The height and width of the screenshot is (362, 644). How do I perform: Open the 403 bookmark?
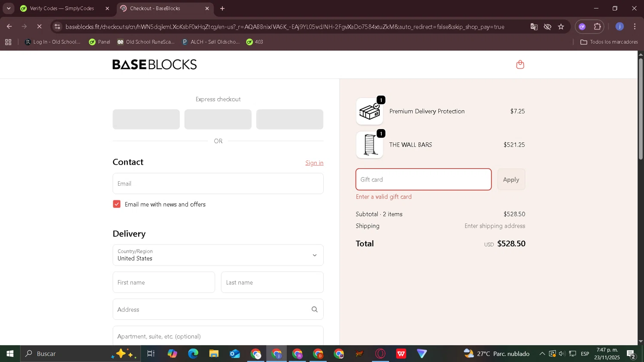pyautogui.click(x=255, y=42)
